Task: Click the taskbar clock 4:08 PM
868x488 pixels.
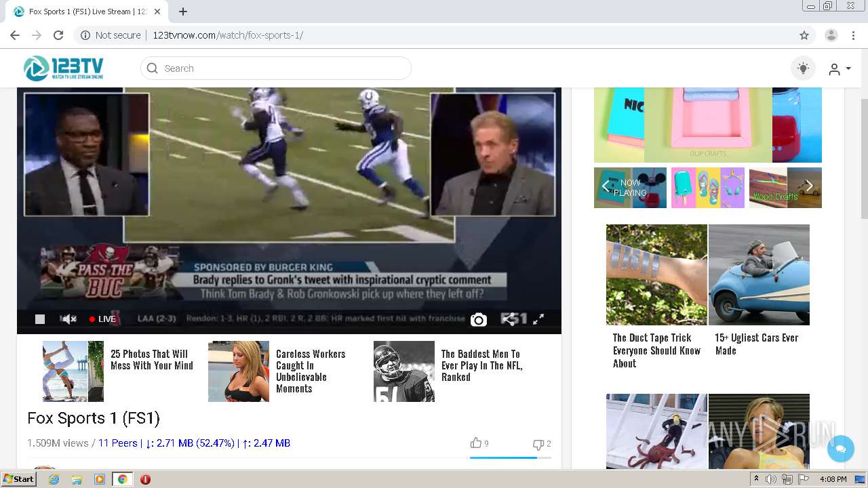Action: [833, 479]
